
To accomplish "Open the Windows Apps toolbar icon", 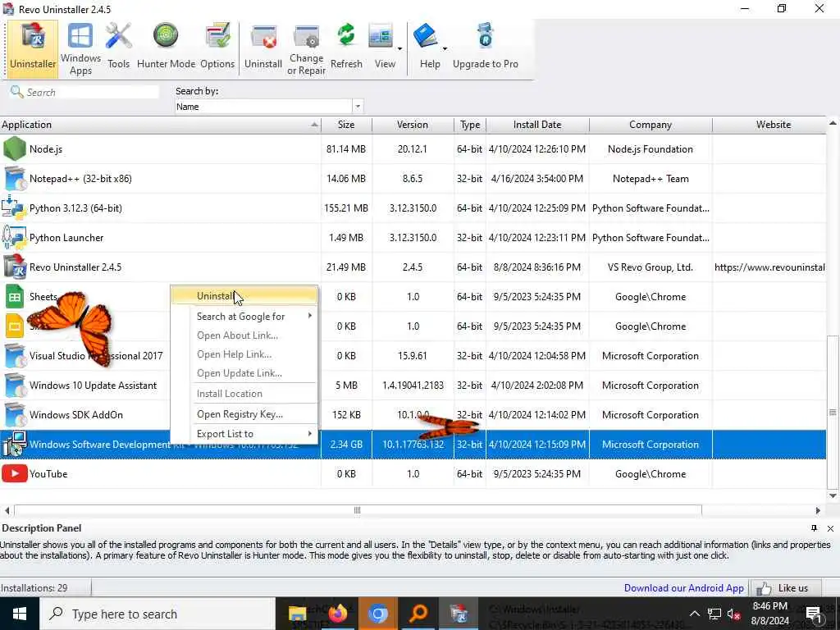I will tap(80, 48).
